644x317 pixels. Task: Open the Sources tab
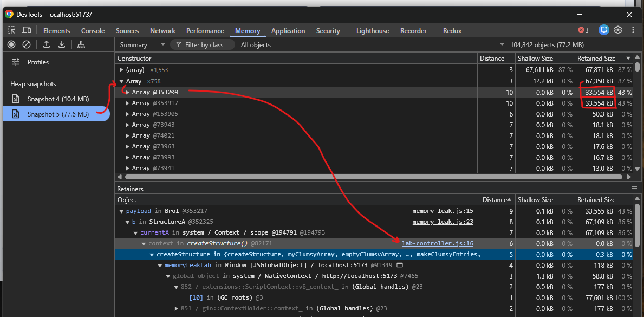(127, 31)
